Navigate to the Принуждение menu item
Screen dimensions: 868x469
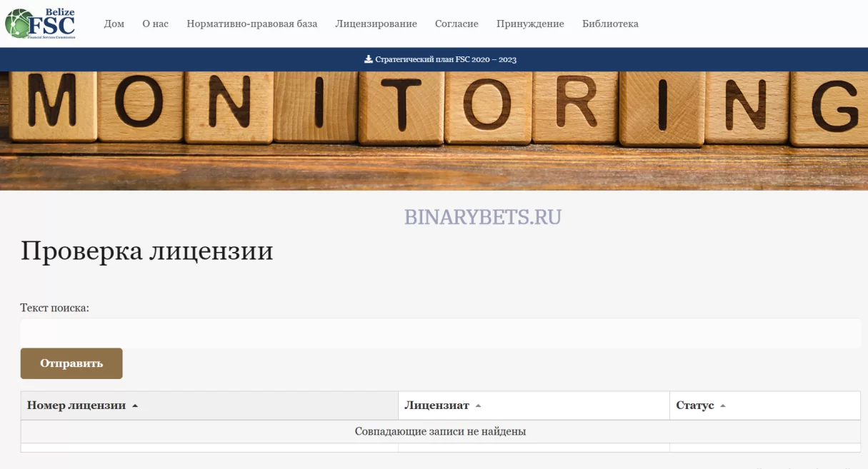(530, 24)
